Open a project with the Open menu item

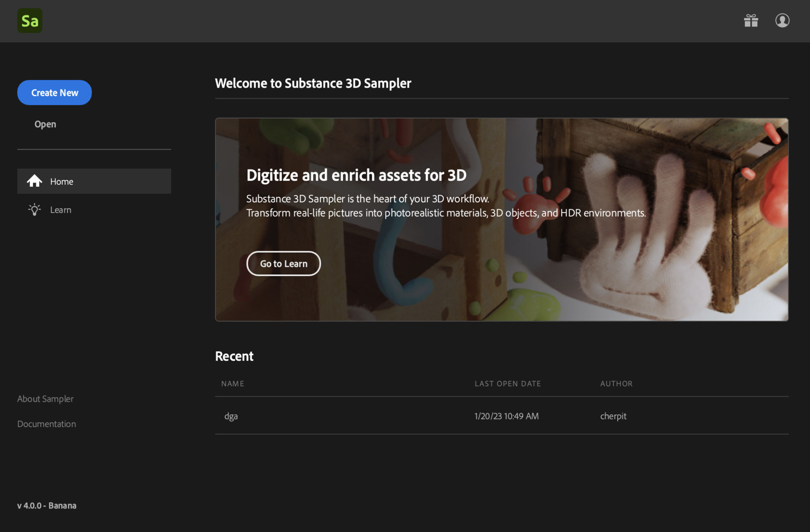click(45, 124)
